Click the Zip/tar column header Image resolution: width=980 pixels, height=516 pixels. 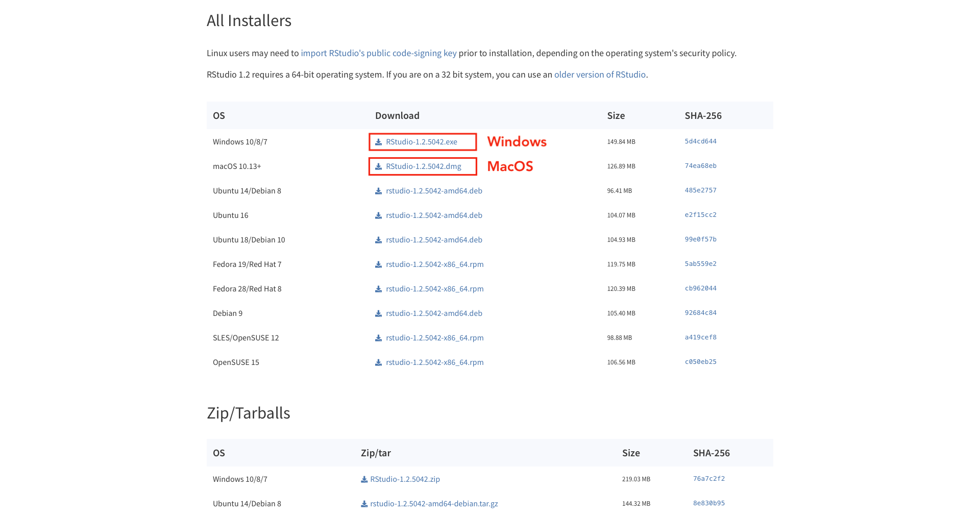376,453
